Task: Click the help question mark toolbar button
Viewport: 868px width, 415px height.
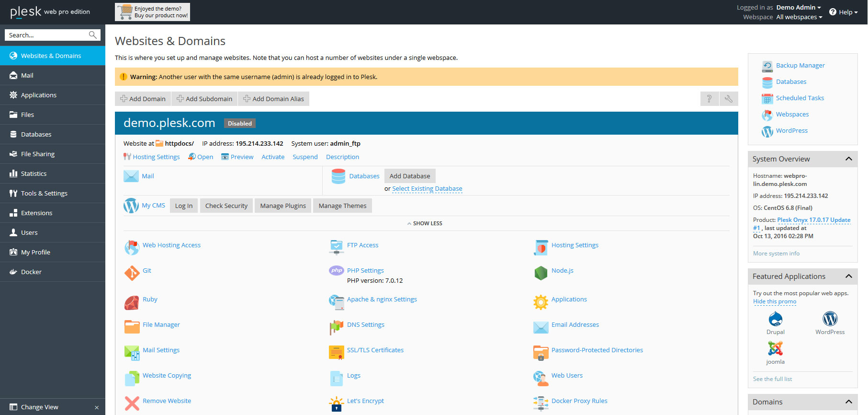Action: coord(710,99)
